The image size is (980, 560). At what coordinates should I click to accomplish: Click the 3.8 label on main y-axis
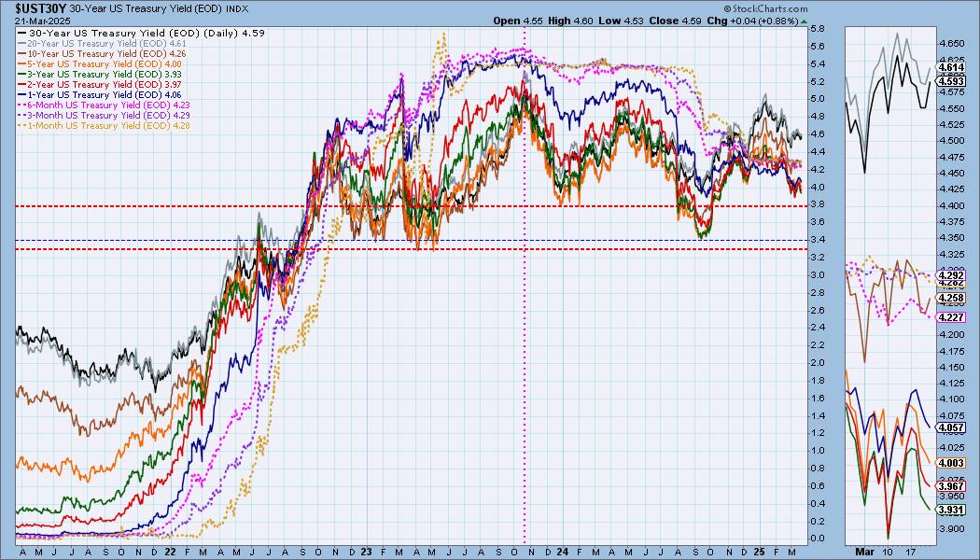click(818, 204)
